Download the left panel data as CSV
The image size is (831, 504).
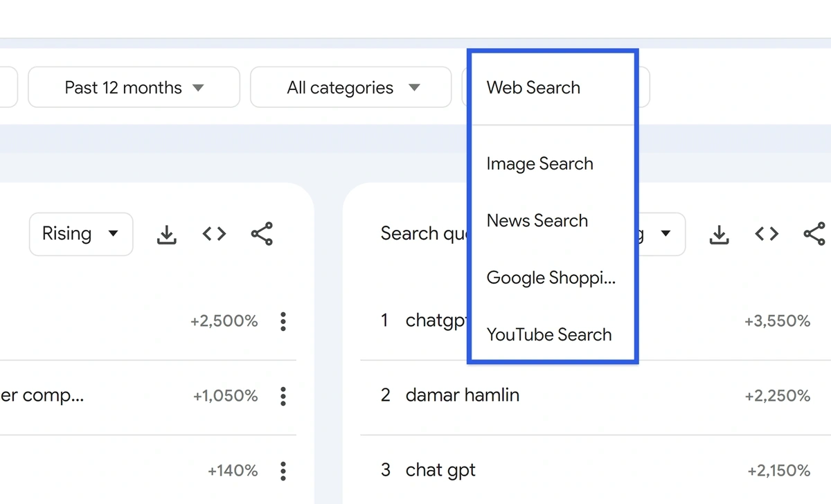[166, 235]
